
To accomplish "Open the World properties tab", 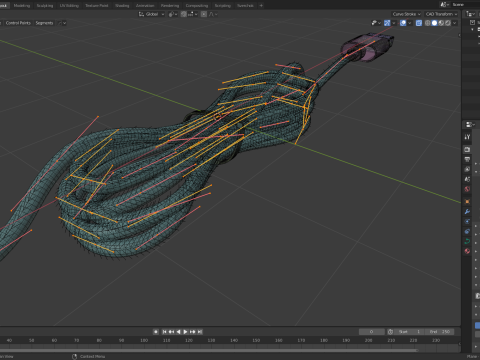I will click(x=467, y=189).
